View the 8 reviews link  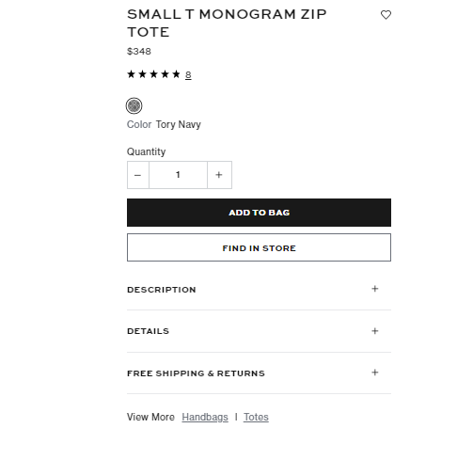coord(188,75)
